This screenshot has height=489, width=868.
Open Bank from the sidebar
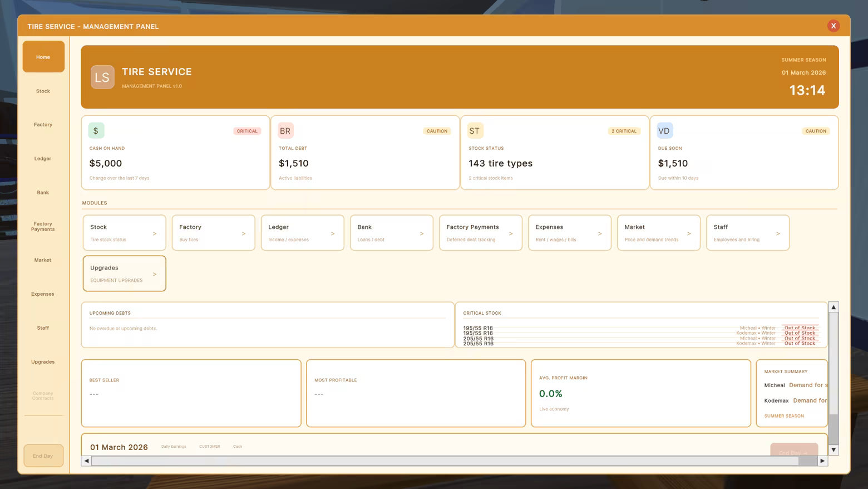click(x=43, y=193)
